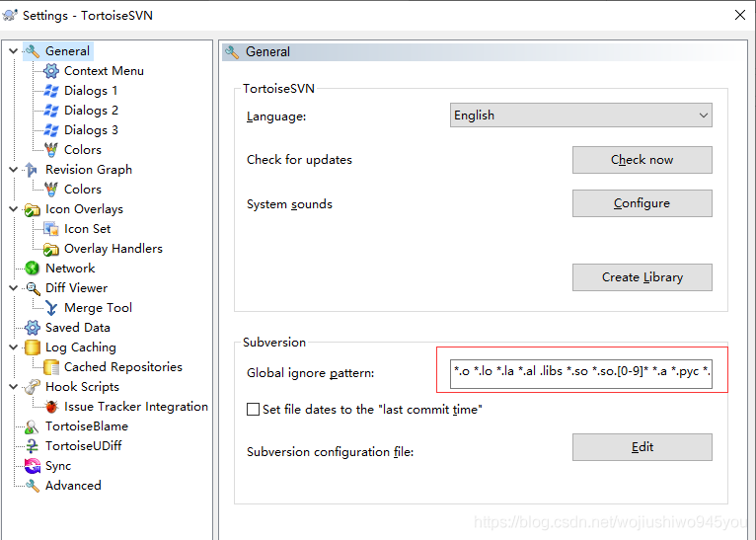Select Dialogs 2 tree item
Image resolution: width=756 pixels, height=540 pixels.
[91, 111]
